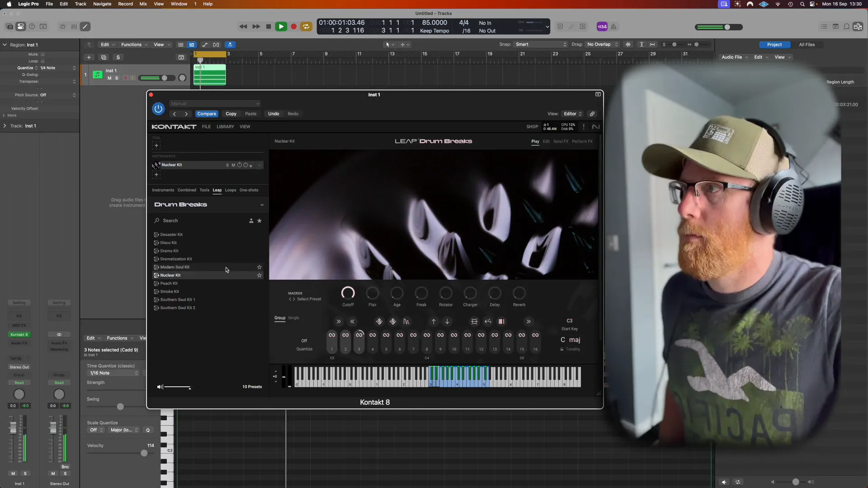The height and width of the screenshot is (488, 868).
Task: Open the Drag No Overlap dropdown
Action: tap(602, 44)
